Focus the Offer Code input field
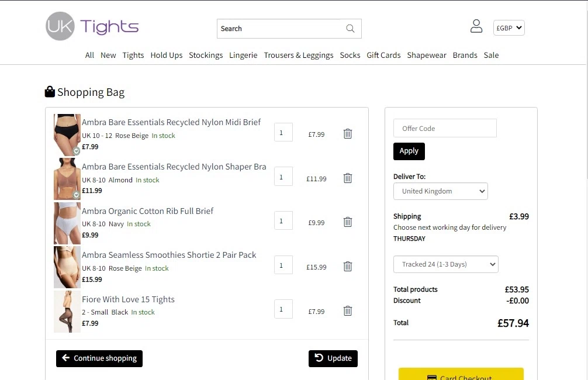The width and height of the screenshot is (588, 380). coord(445,128)
